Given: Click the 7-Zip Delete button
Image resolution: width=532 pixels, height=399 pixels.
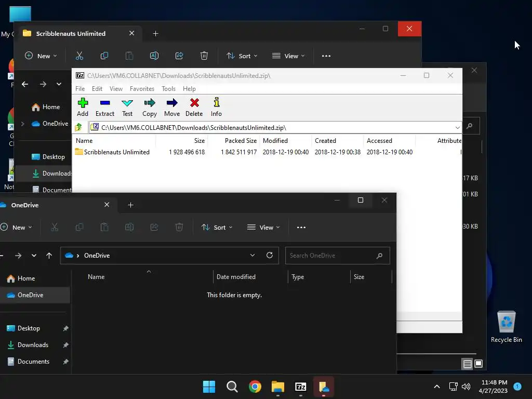Looking at the screenshot, I should click(194, 107).
